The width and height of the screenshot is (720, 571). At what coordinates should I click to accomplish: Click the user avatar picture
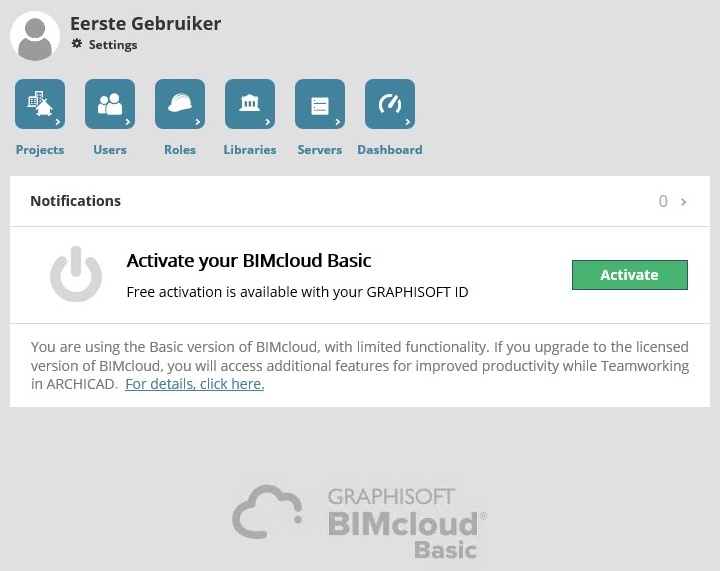pyautogui.click(x=35, y=36)
